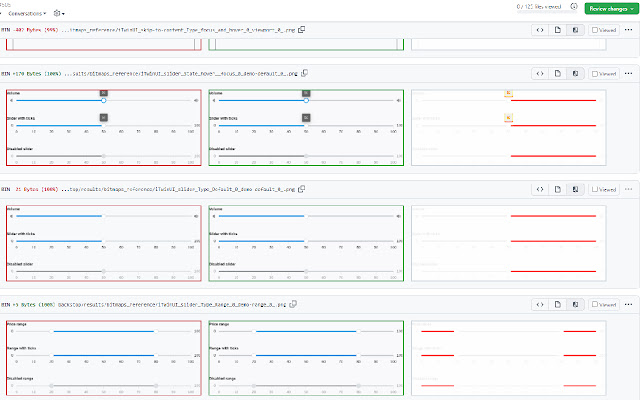Open diff settings gear dropdown

pyautogui.click(x=59, y=13)
